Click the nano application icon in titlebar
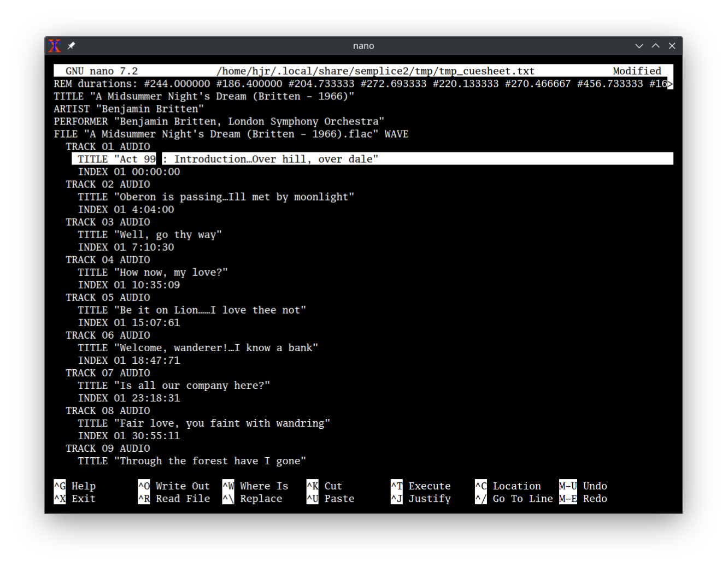Image resolution: width=728 pixels, height=567 pixels. pos(55,46)
